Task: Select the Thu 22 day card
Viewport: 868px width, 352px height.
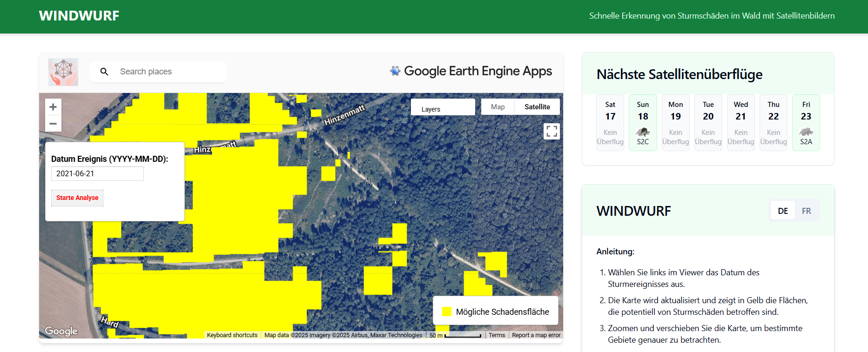Action: [x=773, y=123]
